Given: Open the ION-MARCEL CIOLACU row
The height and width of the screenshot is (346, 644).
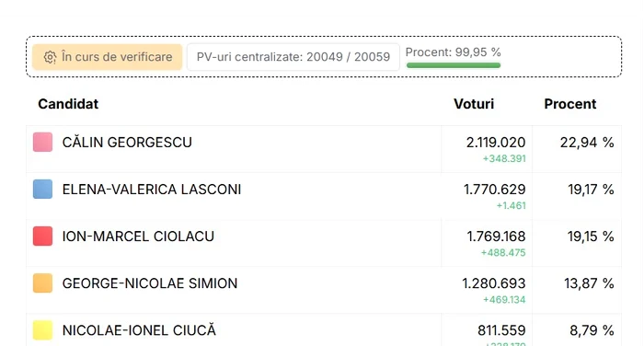Looking at the screenshot, I should [x=324, y=243].
